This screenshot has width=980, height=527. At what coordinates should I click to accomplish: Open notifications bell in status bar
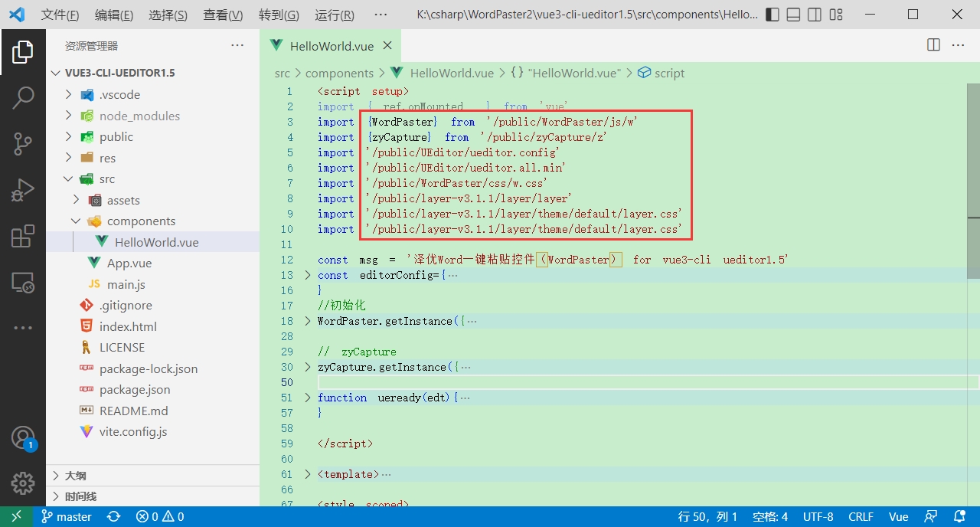(x=959, y=517)
